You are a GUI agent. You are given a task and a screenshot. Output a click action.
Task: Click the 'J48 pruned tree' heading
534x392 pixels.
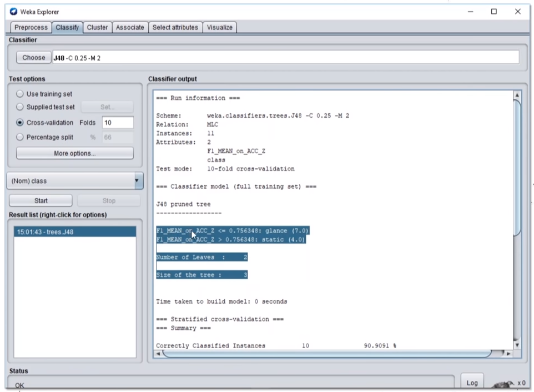coord(184,204)
